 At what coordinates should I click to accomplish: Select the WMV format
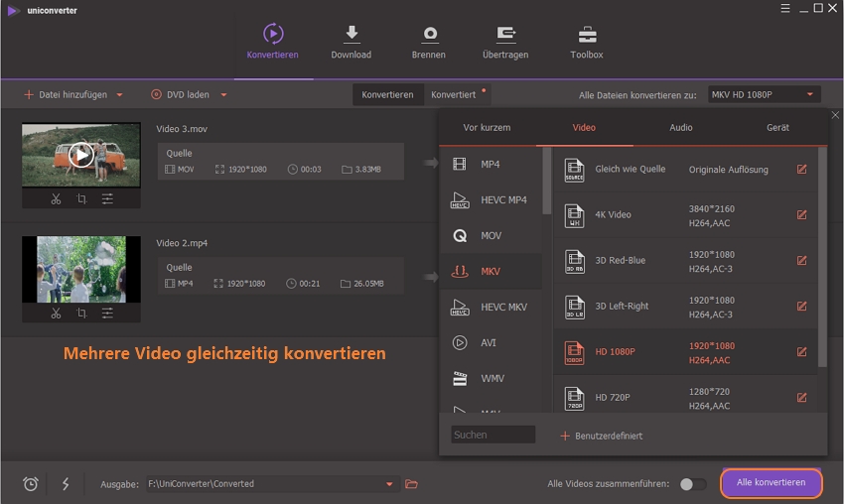click(x=491, y=378)
